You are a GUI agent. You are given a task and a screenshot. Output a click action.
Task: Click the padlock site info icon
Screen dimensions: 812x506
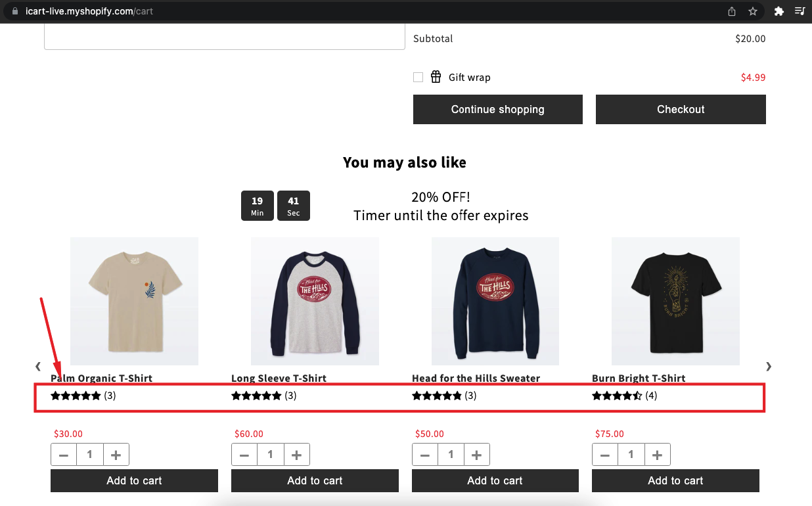[x=16, y=11]
